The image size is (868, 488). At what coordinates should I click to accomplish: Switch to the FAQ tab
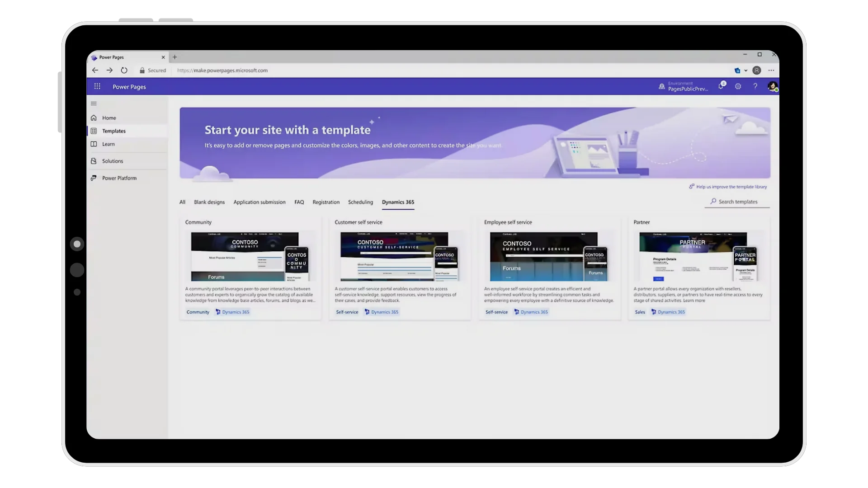[x=299, y=202]
